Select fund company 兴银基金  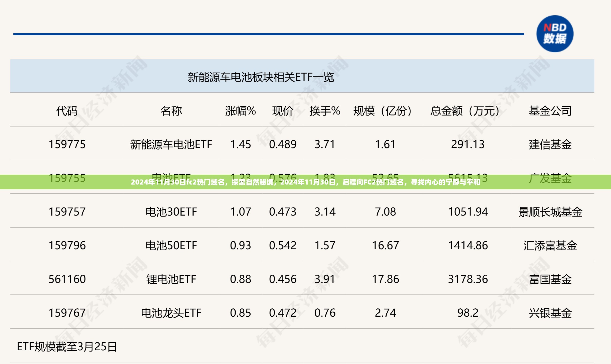(550, 313)
